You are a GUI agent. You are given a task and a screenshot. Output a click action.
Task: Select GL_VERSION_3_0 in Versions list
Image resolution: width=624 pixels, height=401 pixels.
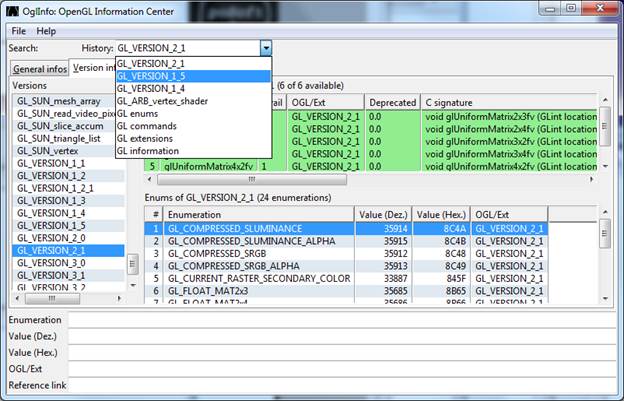(x=51, y=263)
